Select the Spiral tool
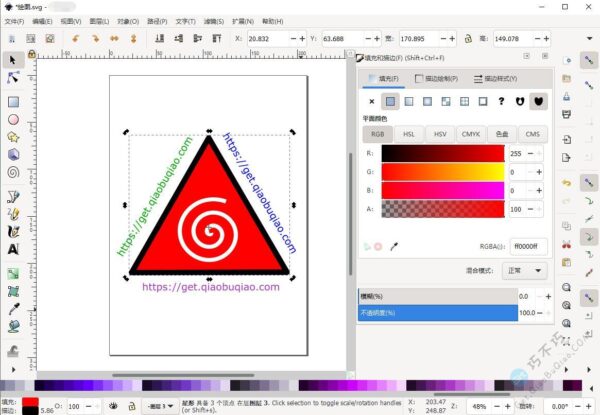The image size is (600, 415). tap(14, 171)
